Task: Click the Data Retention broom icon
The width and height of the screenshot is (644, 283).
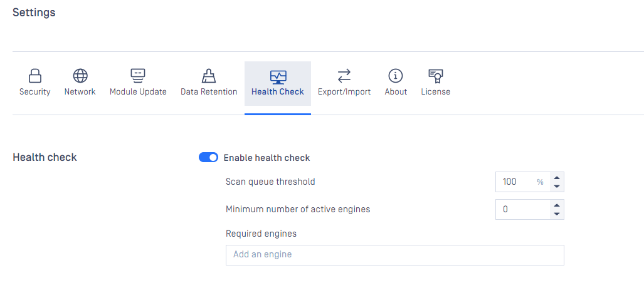Action: 209,76
